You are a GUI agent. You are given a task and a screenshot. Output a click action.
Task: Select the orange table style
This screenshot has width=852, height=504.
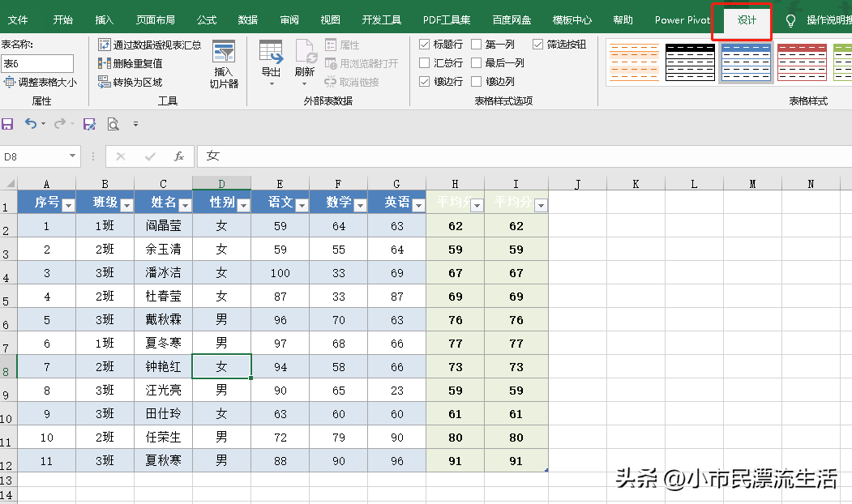pos(634,62)
